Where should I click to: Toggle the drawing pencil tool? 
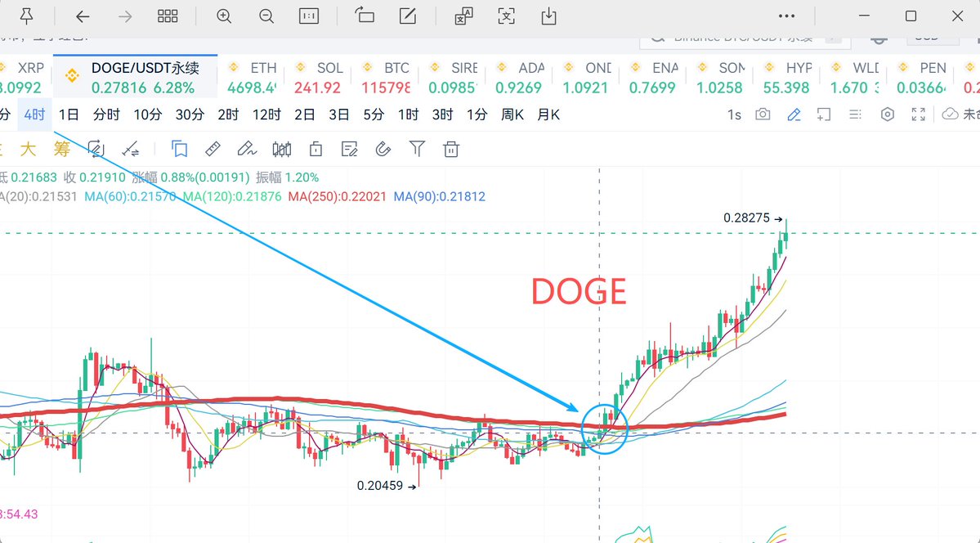[794, 114]
